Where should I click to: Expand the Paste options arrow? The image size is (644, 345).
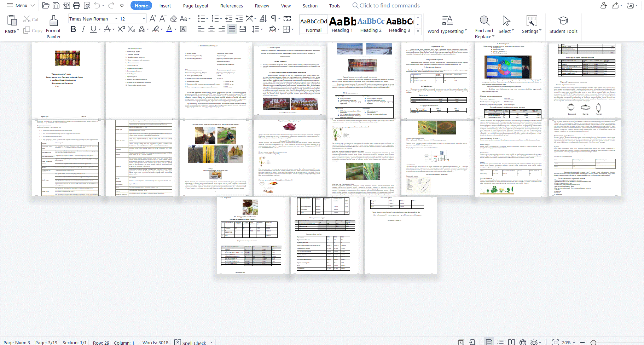tap(18, 31)
